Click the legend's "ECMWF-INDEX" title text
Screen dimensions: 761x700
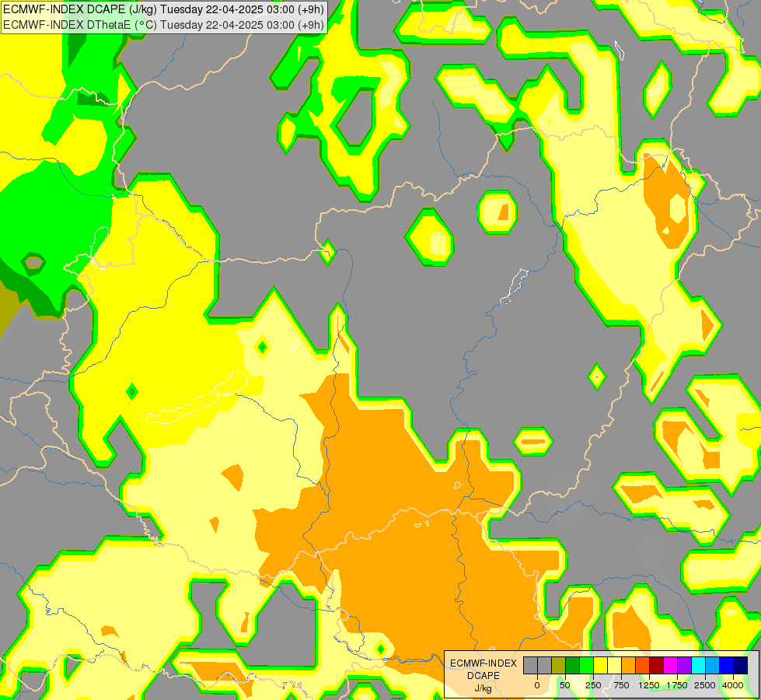[483, 663]
